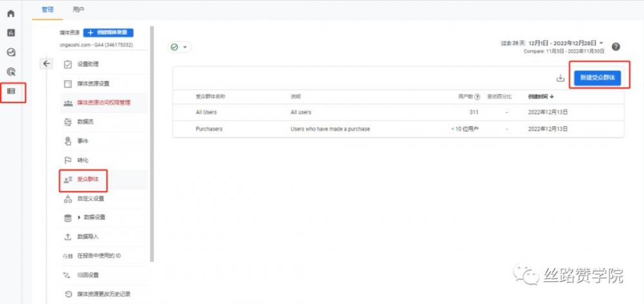Click the 311 user count cell
This screenshot has height=304, width=644.
(x=474, y=112)
